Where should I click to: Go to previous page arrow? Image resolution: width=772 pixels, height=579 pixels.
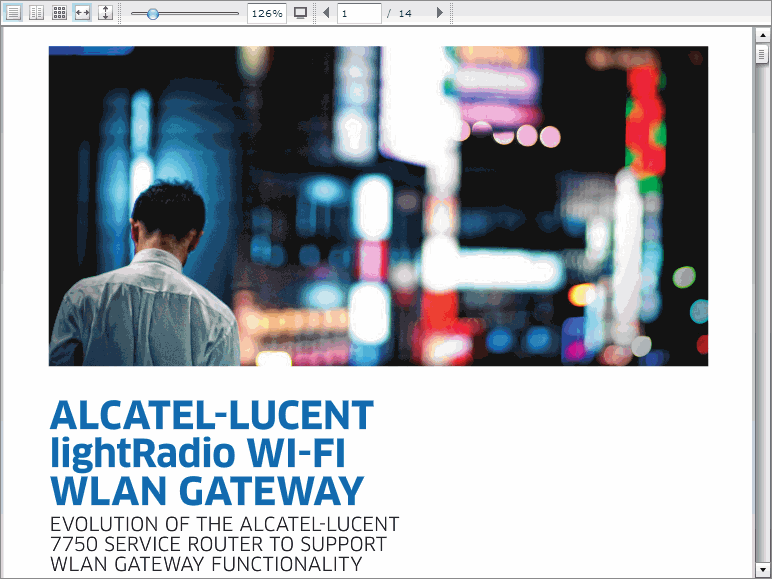click(x=326, y=13)
